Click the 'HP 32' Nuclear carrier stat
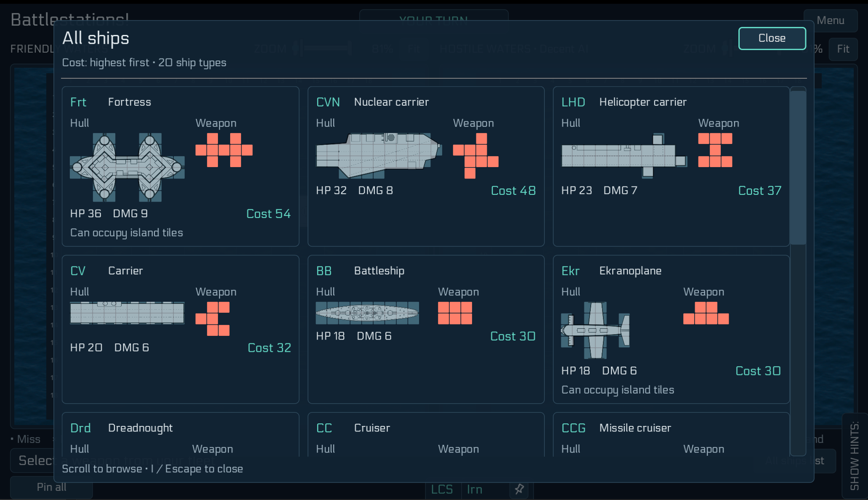Viewport: 868px width, 500px height. point(331,191)
